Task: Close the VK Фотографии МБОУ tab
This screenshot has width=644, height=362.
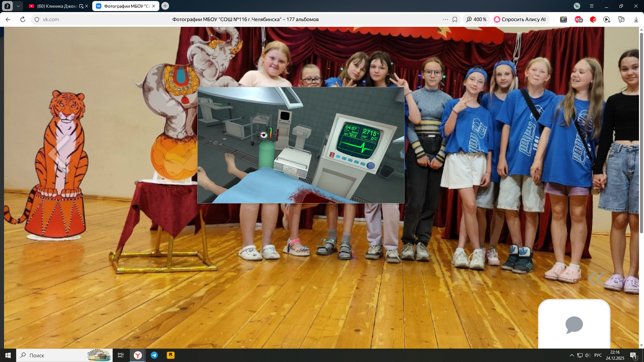Action: coord(154,6)
